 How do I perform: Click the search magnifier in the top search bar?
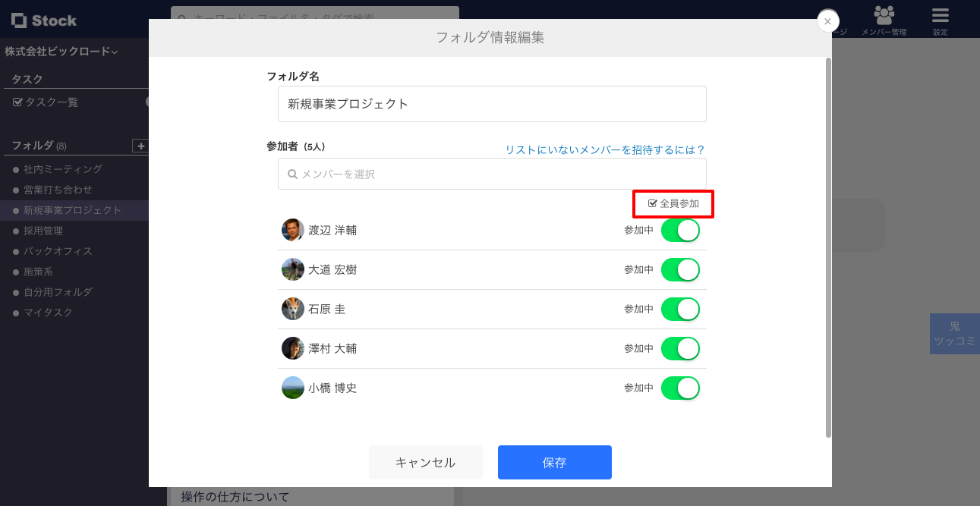(181, 16)
